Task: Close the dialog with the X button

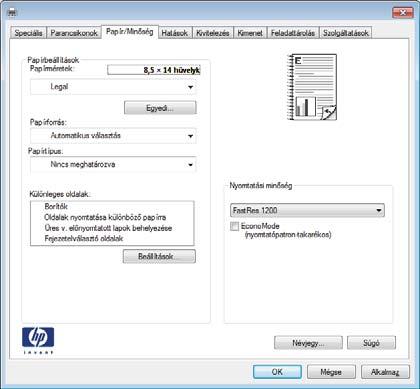Action: (x=403, y=13)
